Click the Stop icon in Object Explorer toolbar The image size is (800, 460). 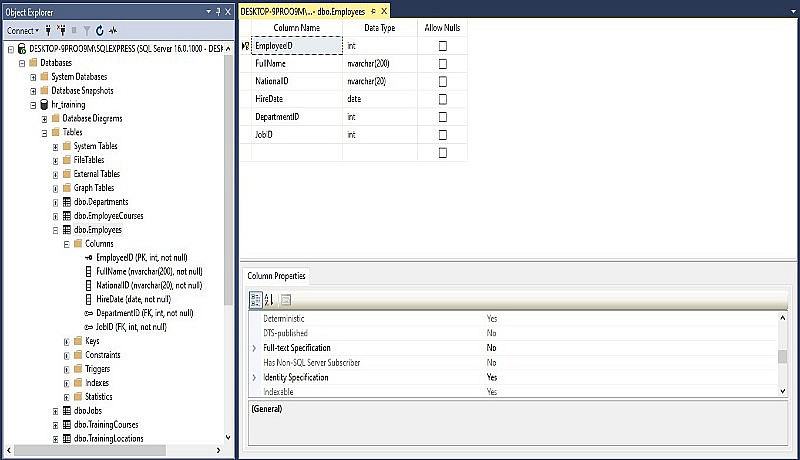click(x=74, y=31)
